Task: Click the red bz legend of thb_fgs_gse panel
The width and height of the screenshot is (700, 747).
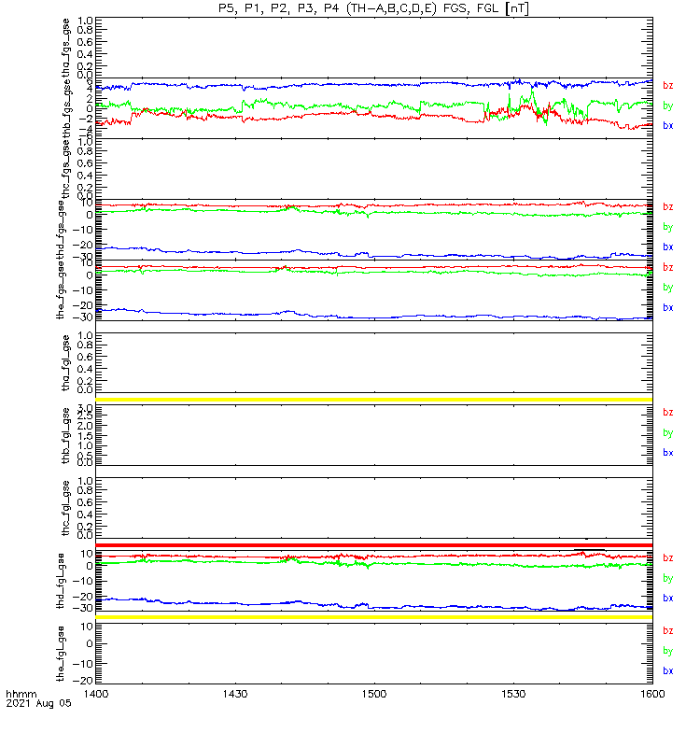Action: tap(668, 86)
